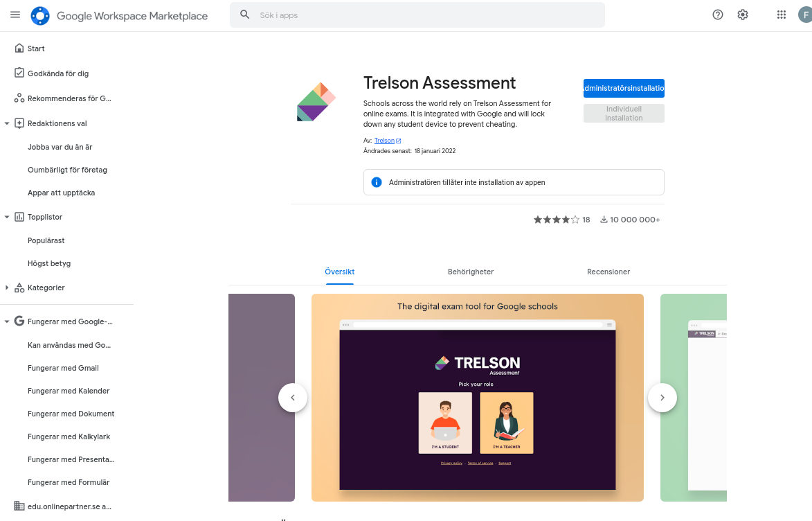Open the help question mark icon

click(718, 15)
